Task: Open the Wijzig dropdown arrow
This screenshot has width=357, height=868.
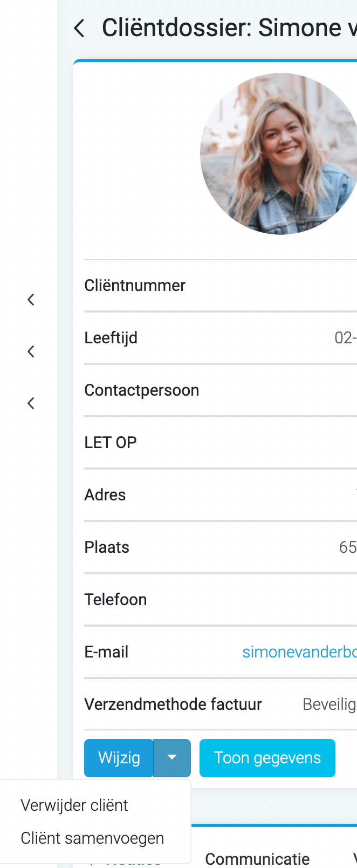Action: point(172,758)
